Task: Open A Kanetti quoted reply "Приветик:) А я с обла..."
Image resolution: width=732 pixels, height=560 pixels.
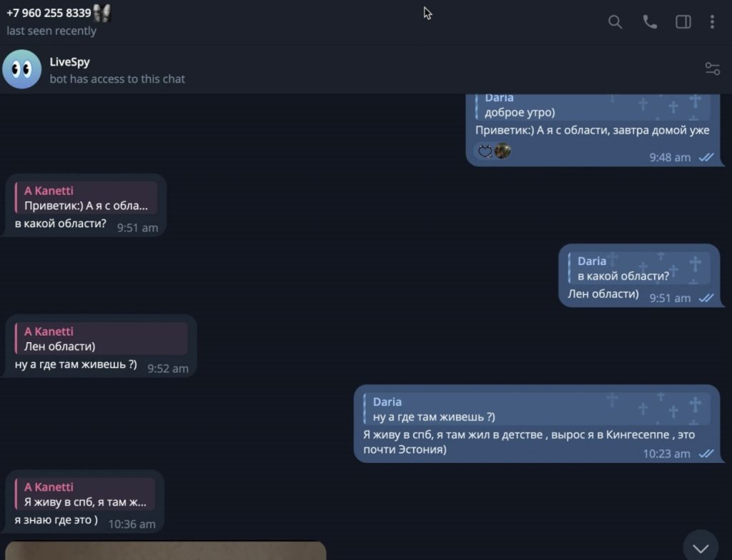Action: pyautogui.click(x=86, y=199)
